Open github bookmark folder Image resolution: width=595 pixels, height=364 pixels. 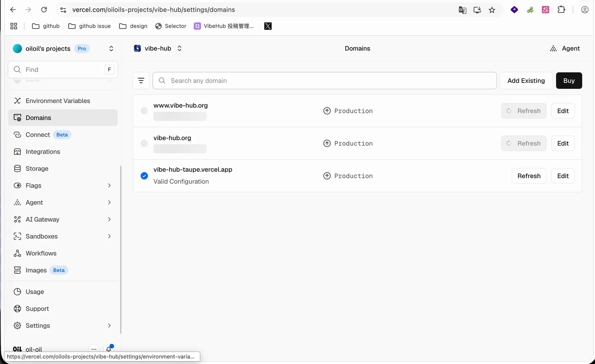click(46, 26)
